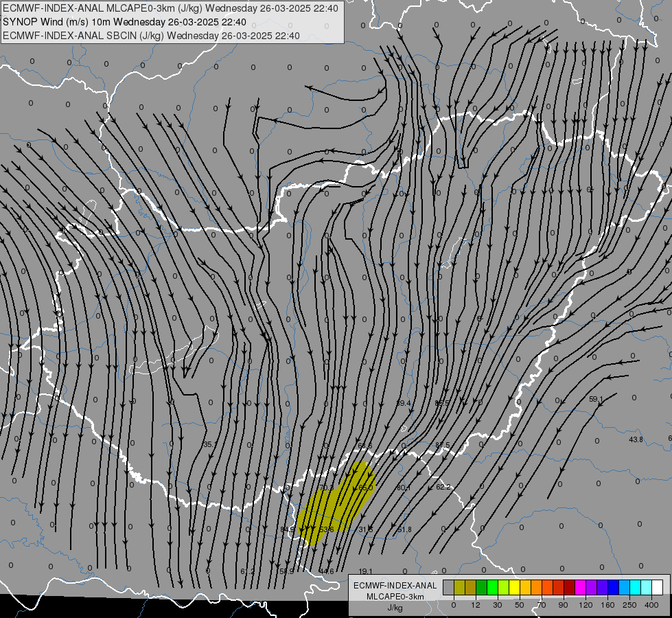
Task: Click the map value '19.1'
Action: click(x=366, y=571)
